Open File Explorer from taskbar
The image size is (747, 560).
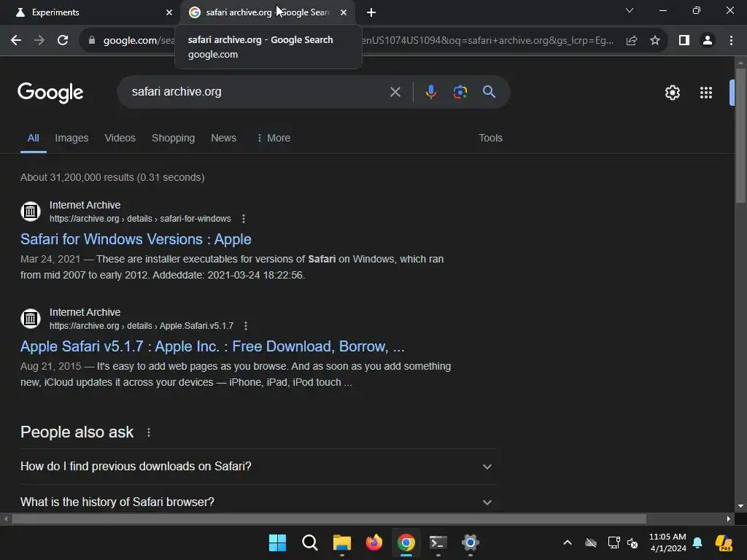(x=341, y=542)
